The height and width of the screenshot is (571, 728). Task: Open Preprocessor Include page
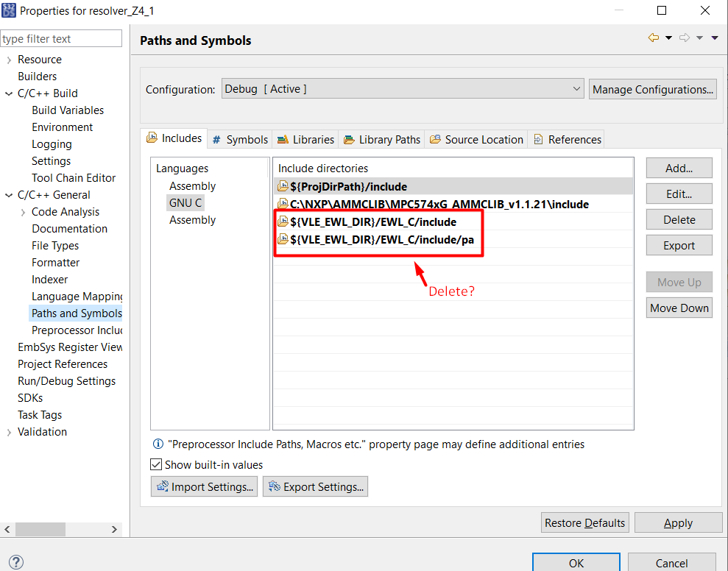(x=77, y=330)
